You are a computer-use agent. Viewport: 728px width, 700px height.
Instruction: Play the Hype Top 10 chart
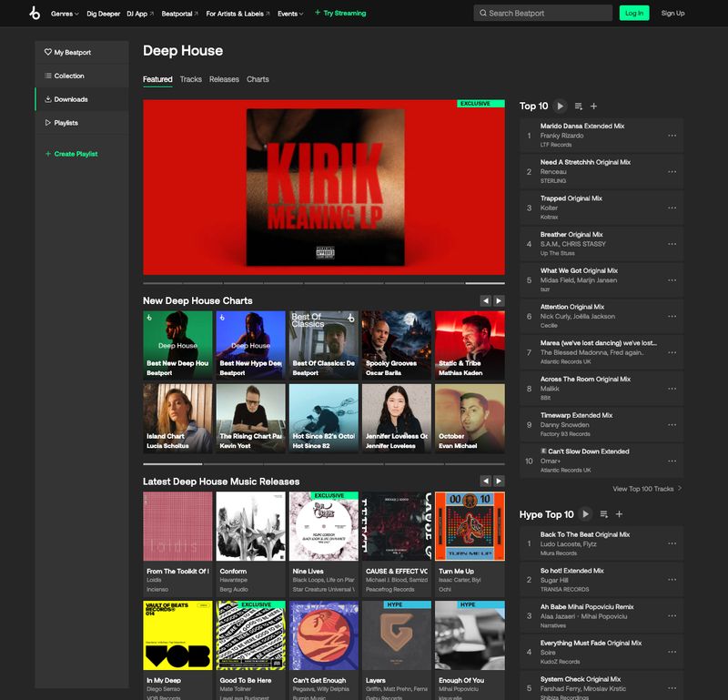point(585,514)
